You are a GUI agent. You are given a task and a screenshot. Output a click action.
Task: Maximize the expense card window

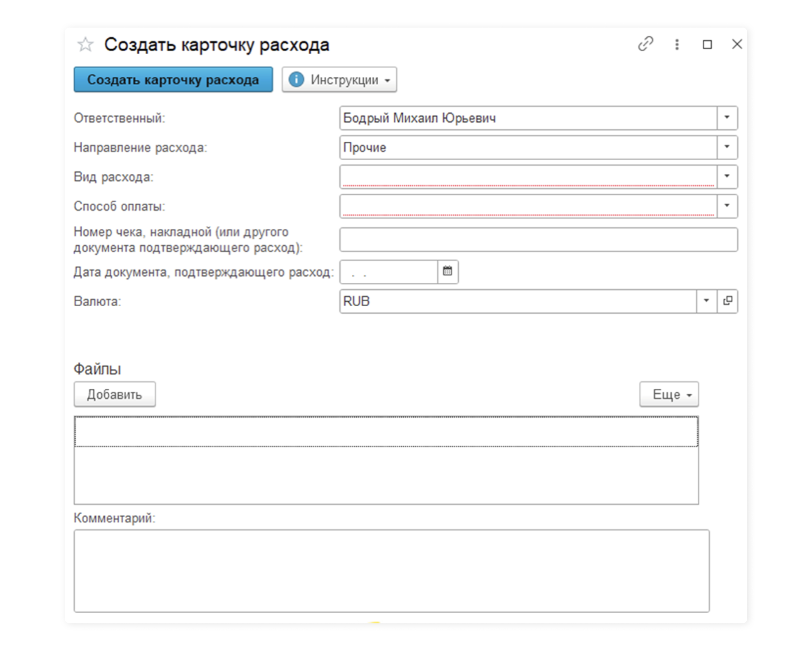point(707,44)
